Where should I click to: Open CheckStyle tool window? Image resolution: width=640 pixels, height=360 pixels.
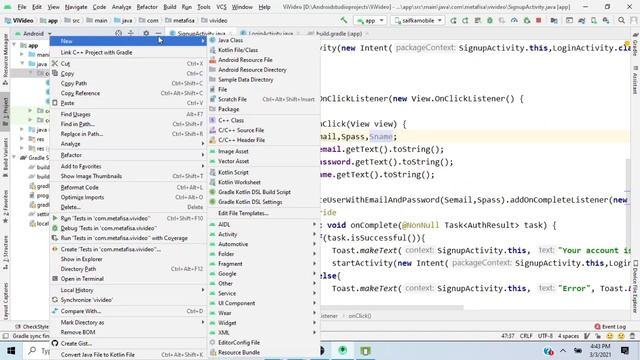(32, 327)
